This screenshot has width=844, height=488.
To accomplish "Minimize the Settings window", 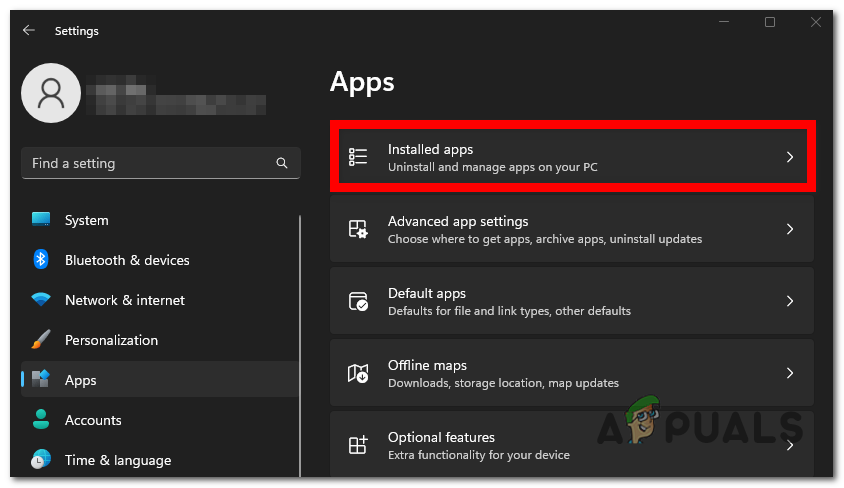I will [x=723, y=22].
